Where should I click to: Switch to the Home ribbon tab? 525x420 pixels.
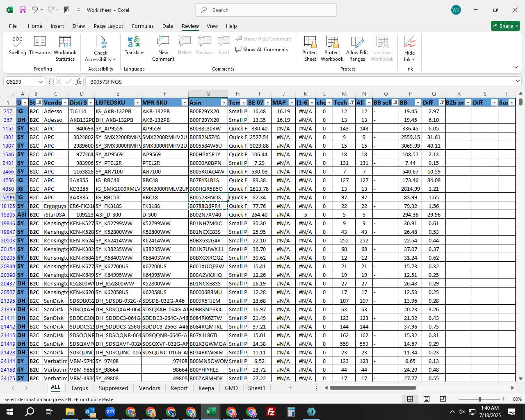(x=35, y=26)
